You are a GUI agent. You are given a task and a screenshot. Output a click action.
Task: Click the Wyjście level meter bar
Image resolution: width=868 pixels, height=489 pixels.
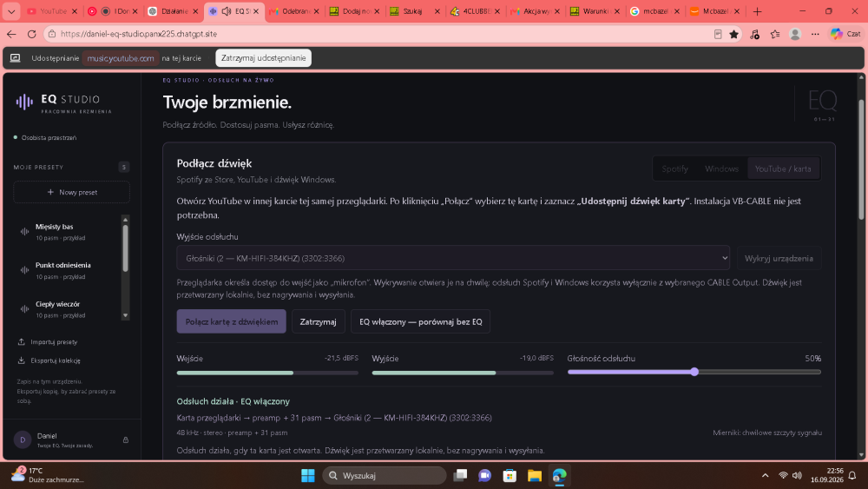[463, 373]
